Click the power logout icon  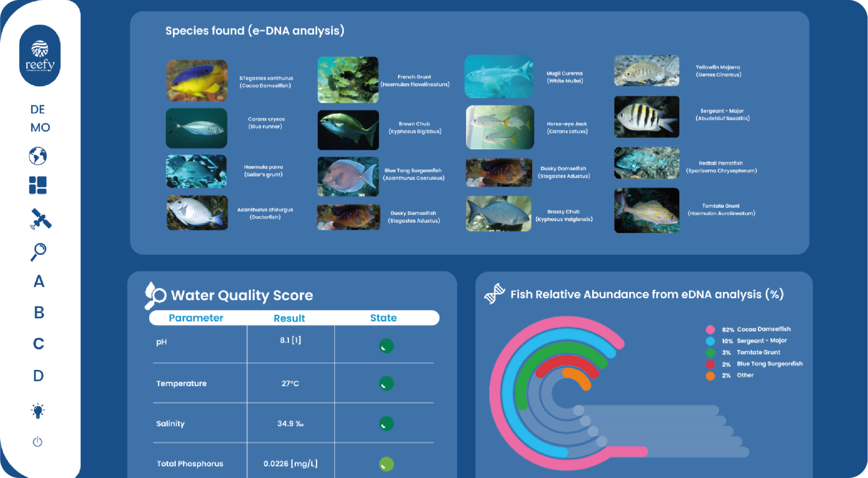point(38,441)
